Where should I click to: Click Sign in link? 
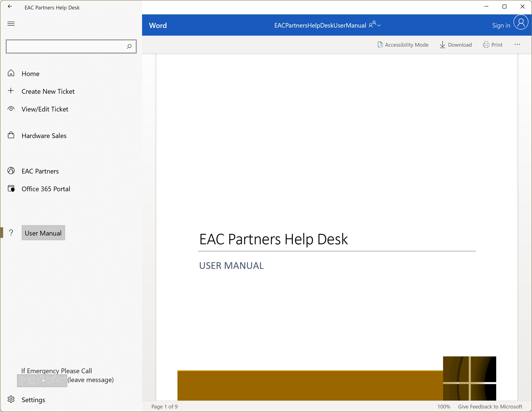[501, 25]
